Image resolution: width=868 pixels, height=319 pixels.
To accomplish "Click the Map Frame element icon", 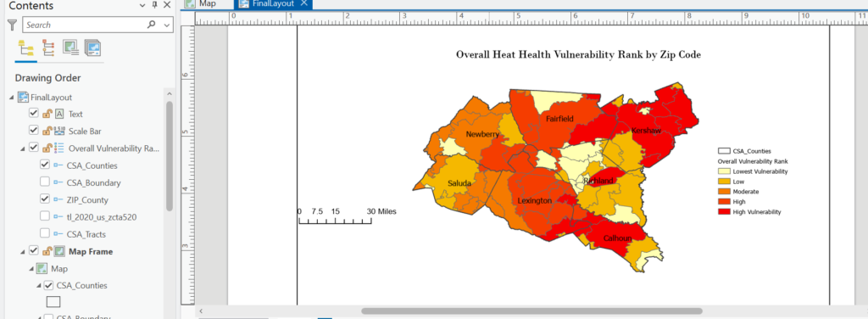I will click(60, 251).
